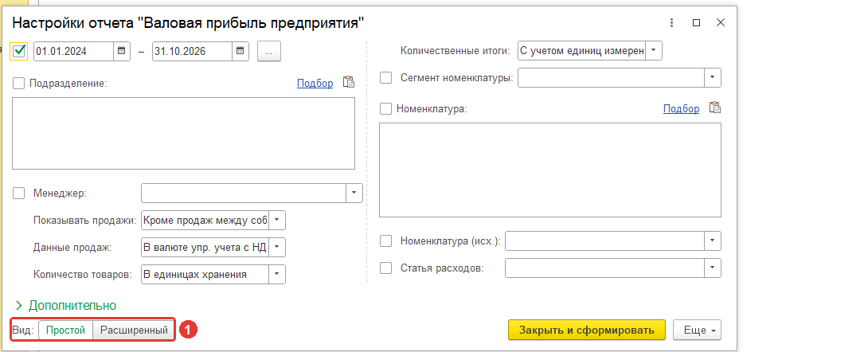Image resolution: width=868 pixels, height=352 pixels.
Task: Open the Номенклатура (исх.) dropdown
Action: [713, 241]
